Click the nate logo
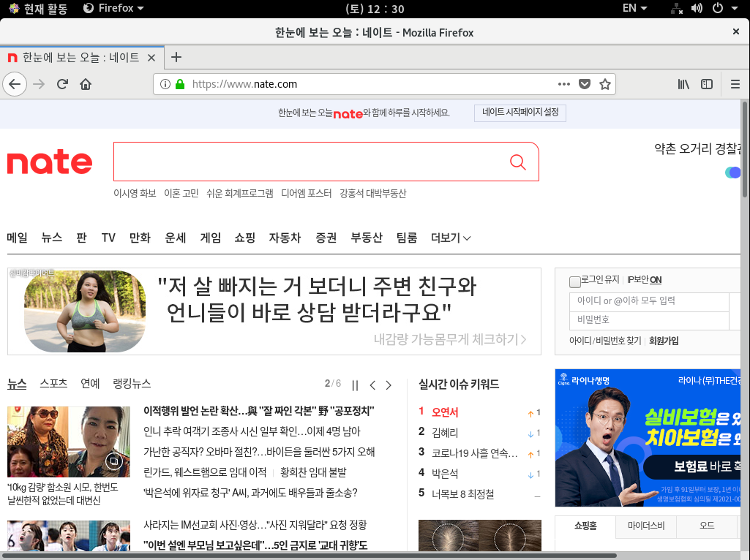 pos(49,162)
